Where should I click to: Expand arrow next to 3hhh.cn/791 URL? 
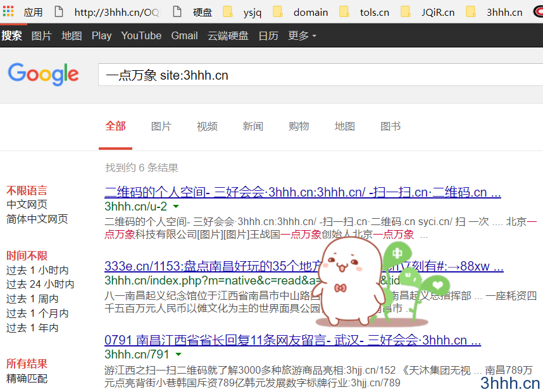coord(178,355)
